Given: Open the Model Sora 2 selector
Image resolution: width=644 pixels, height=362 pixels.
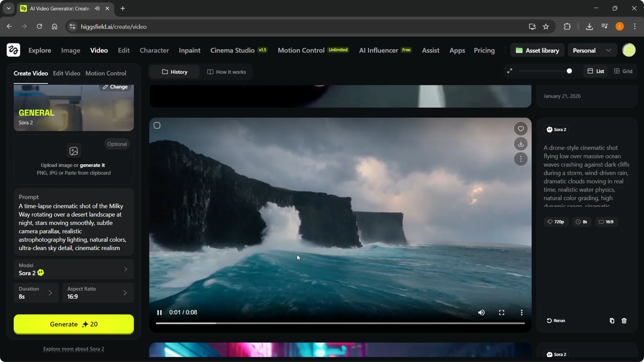Looking at the screenshot, I should tap(73, 269).
